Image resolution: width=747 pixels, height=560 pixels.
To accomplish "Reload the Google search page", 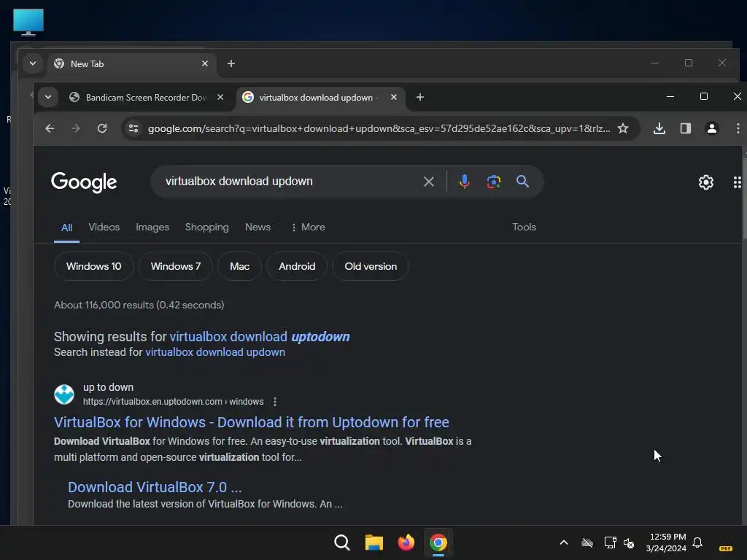I will 102,128.
